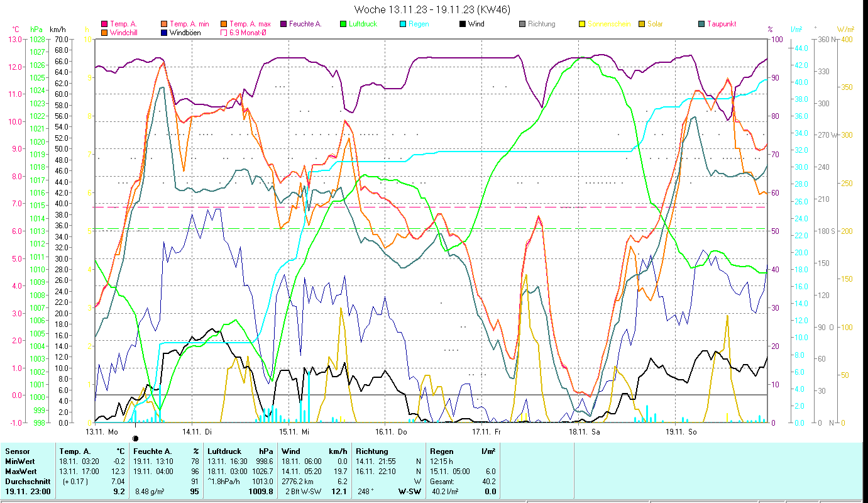Click the pink Temp. A. legend swatch
The image size is (868, 503).
(104, 25)
